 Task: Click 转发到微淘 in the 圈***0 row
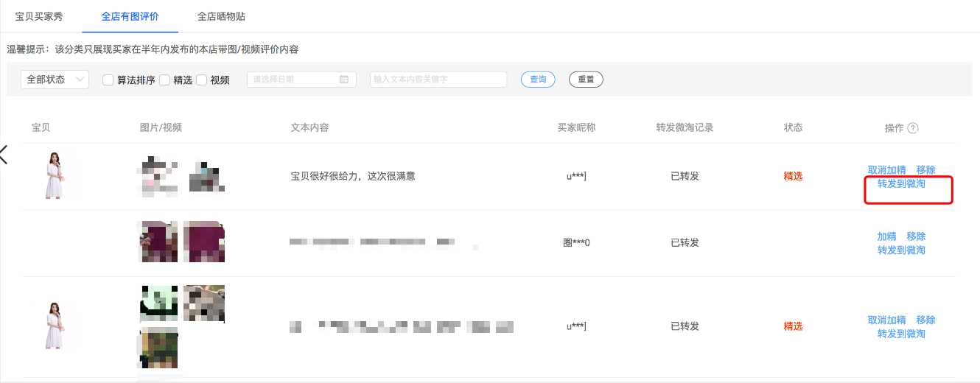click(901, 250)
